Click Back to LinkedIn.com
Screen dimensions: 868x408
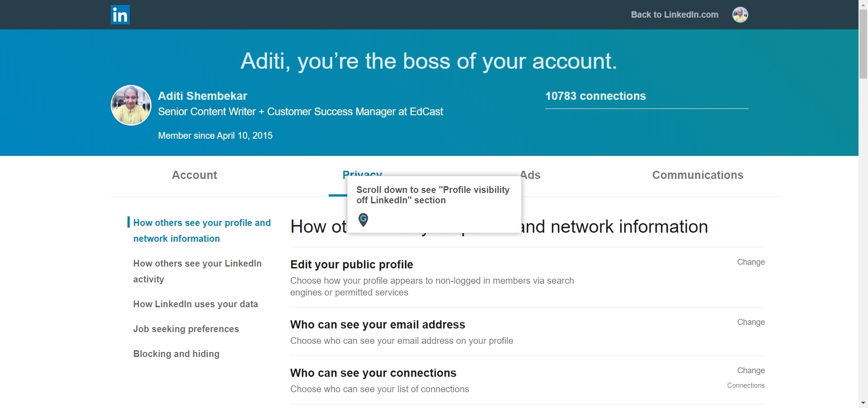(x=674, y=14)
